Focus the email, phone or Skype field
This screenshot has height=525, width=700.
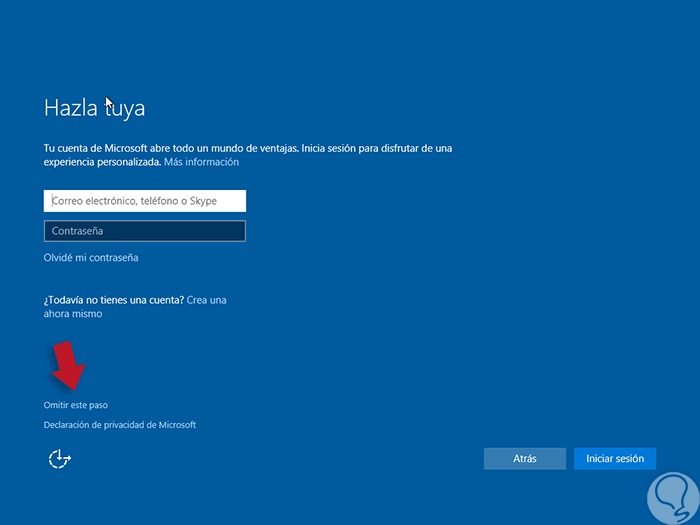(145, 201)
